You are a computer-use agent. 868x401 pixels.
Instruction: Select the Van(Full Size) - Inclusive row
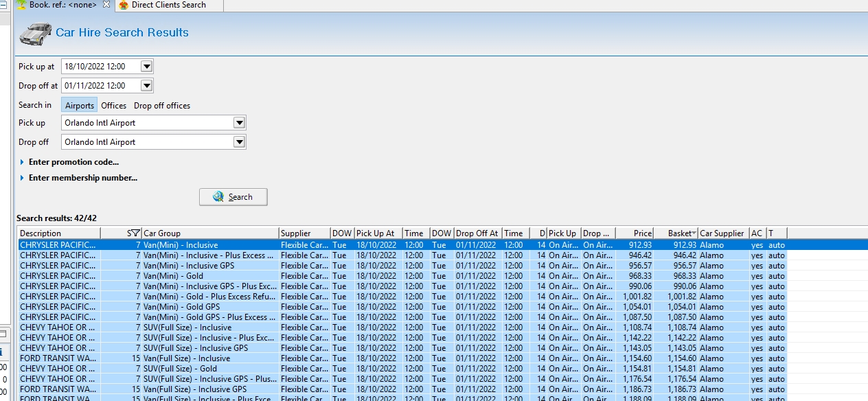(x=443, y=358)
